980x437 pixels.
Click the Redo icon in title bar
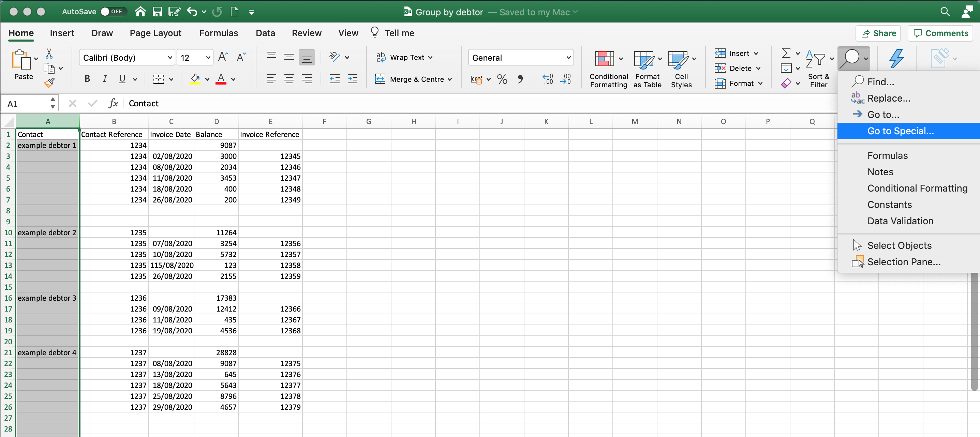pyautogui.click(x=217, y=12)
